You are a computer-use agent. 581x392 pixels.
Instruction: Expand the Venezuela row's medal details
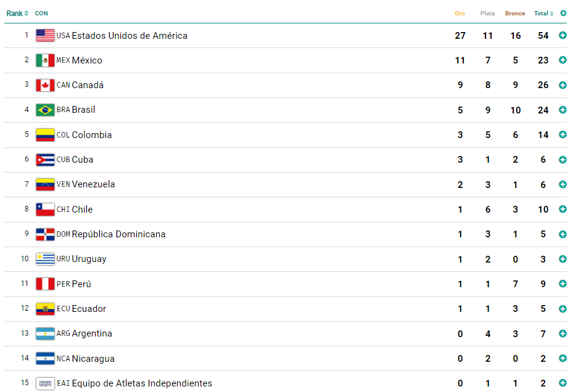[562, 184]
